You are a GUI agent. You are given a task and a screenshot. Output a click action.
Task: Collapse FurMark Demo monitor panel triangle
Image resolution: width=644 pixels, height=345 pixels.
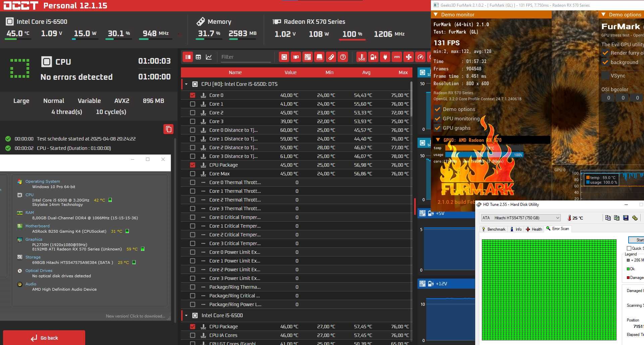(436, 15)
